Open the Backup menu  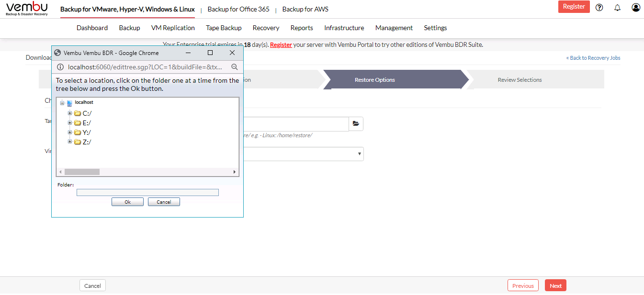tap(129, 28)
